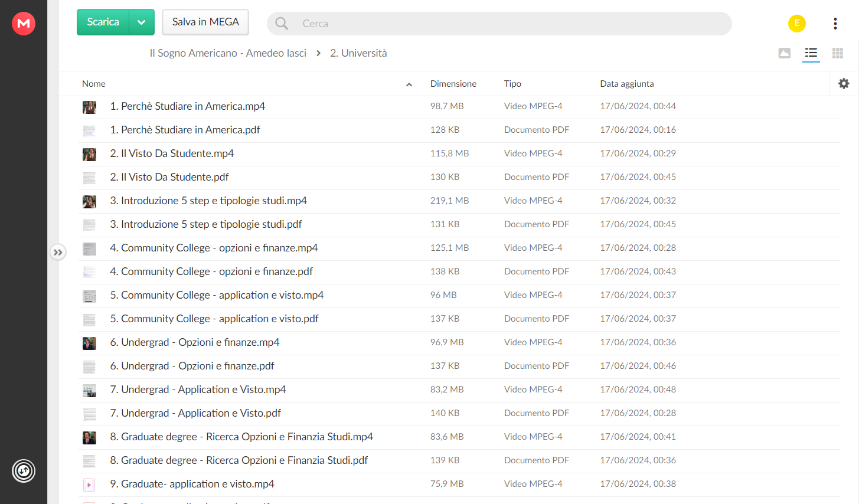Sort by Dimensione column header
The image size is (859, 504).
pos(453,84)
